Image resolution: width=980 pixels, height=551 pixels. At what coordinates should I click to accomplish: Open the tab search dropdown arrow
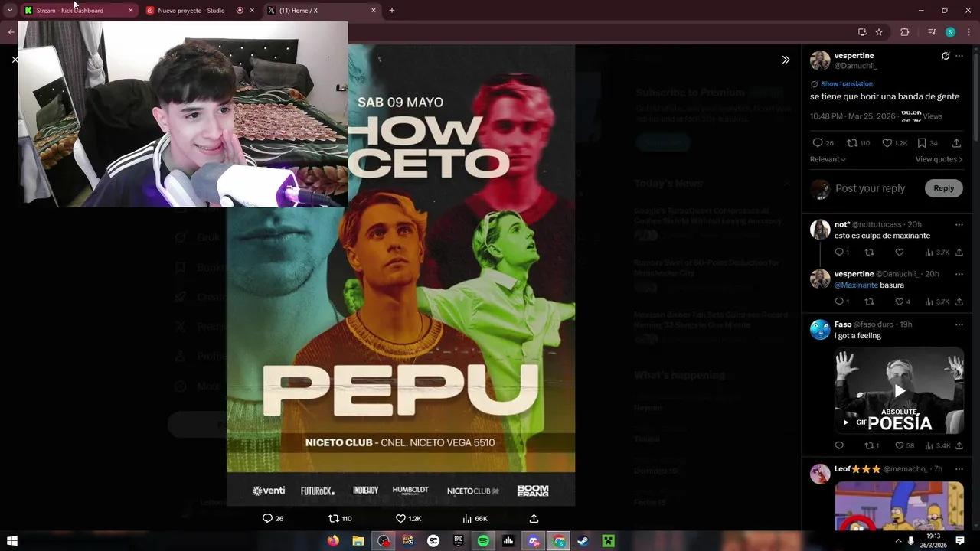point(10,11)
